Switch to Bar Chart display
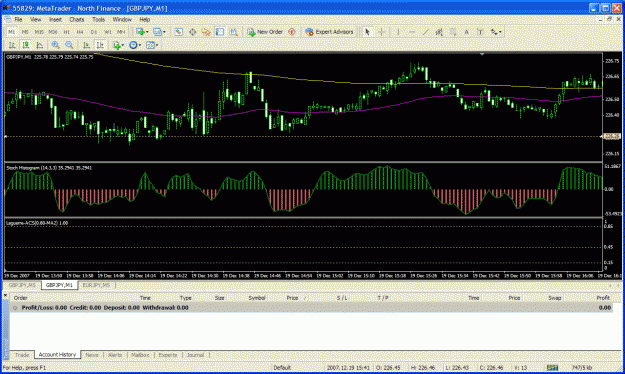This screenshot has width=625, height=374. tap(12, 45)
